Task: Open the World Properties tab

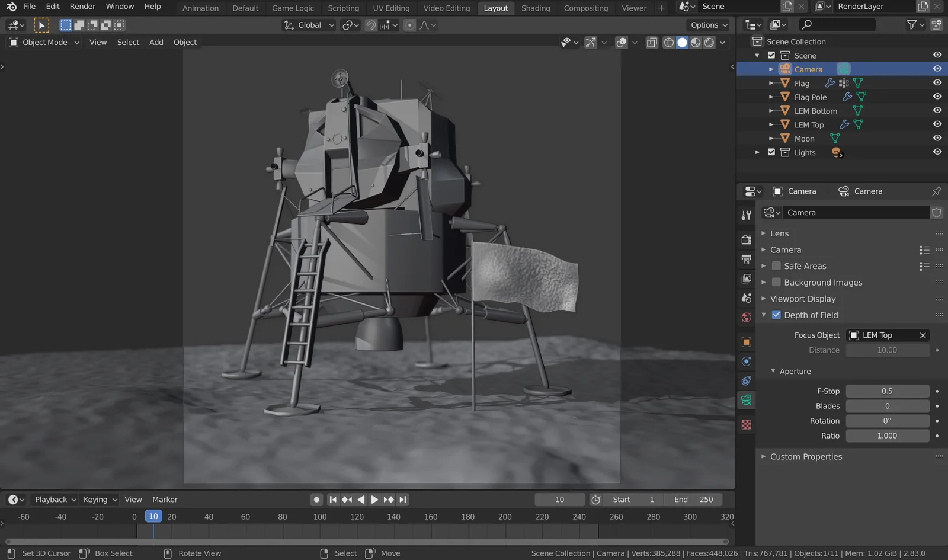Action: tap(746, 317)
